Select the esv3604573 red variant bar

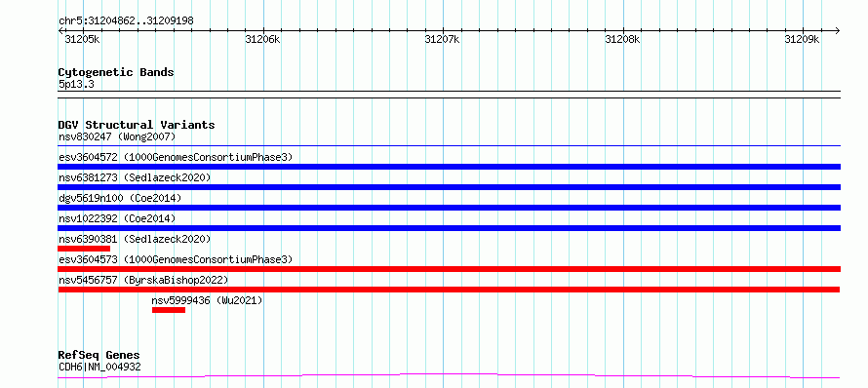click(x=449, y=269)
